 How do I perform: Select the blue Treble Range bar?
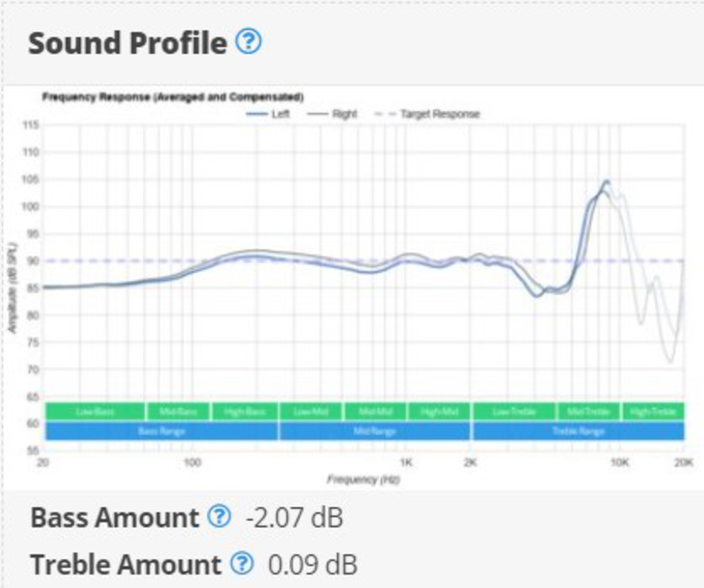pyautogui.click(x=578, y=431)
